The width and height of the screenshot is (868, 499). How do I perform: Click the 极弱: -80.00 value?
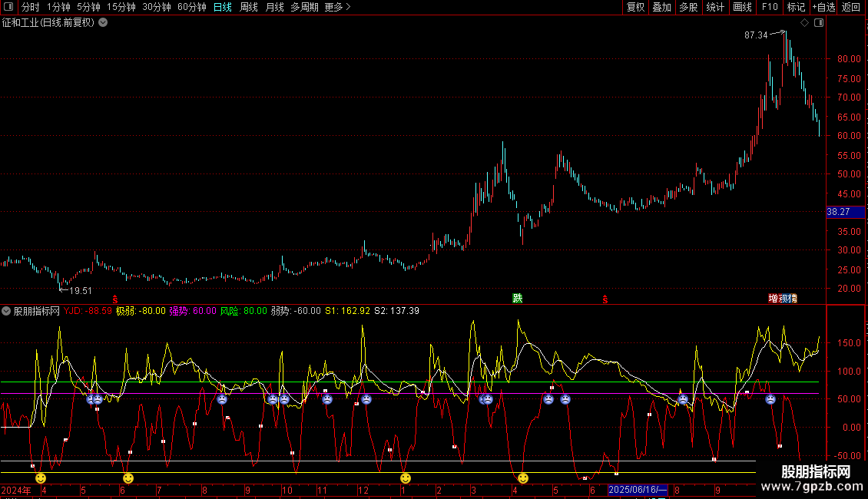pyautogui.click(x=141, y=311)
